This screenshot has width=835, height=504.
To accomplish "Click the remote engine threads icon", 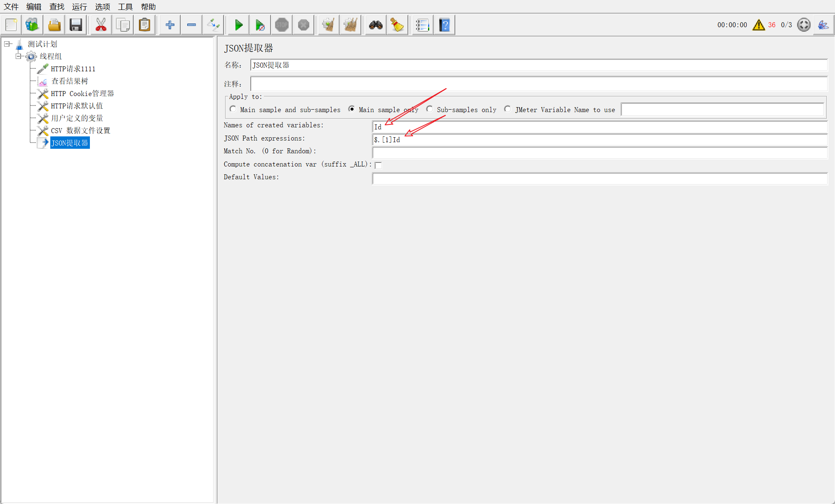I will [x=804, y=25].
